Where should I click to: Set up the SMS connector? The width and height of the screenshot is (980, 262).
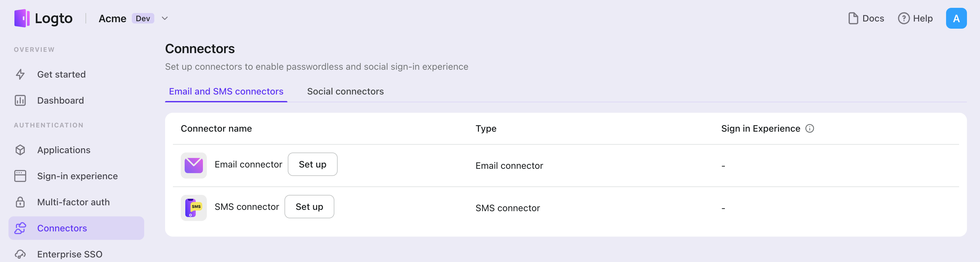[309, 207]
